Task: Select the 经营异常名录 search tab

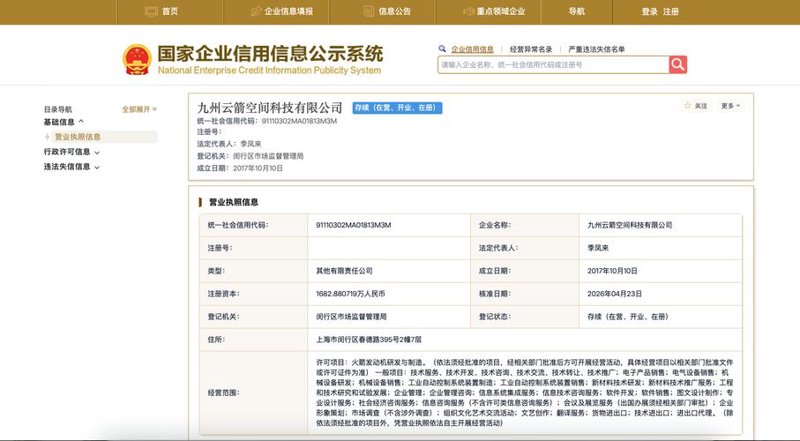Action: (531, 49)
